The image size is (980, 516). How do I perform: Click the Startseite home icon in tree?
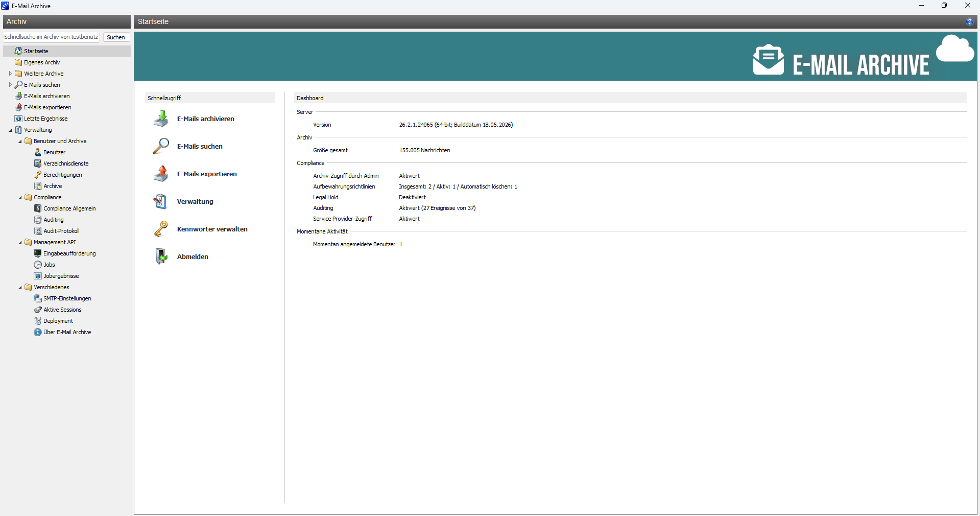point(18,51)
